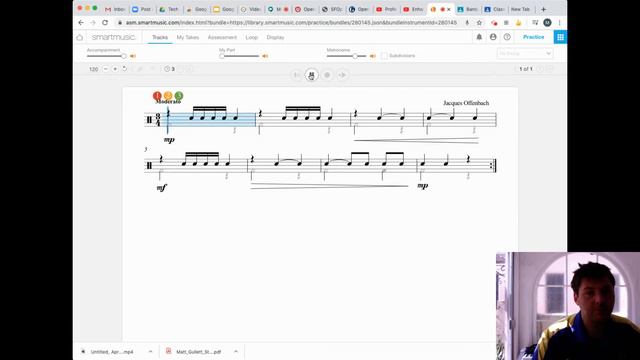This screenshot has height=360, width=640.
Task: Click the count-off clock icon
Action: (167, 69)
